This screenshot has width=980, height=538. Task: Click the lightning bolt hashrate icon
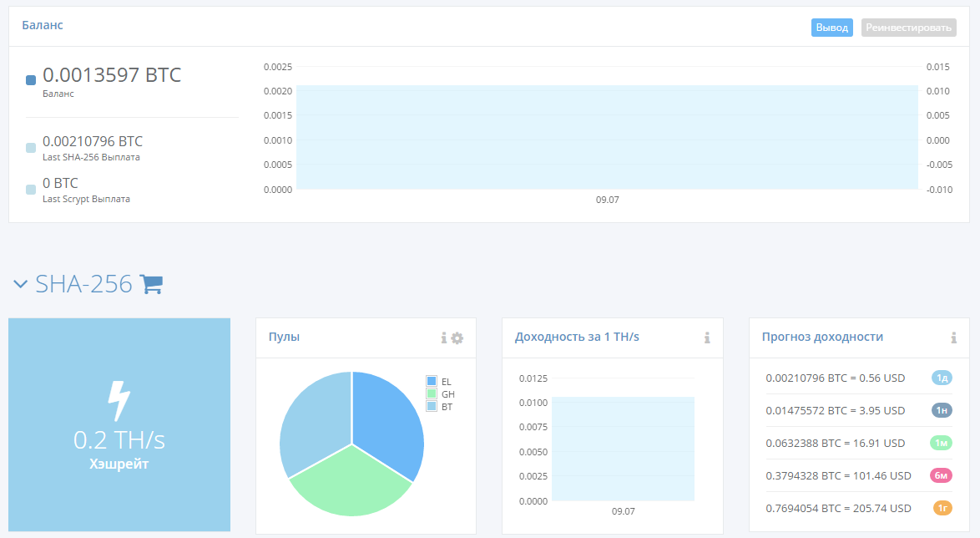click(x=119, y=401)
